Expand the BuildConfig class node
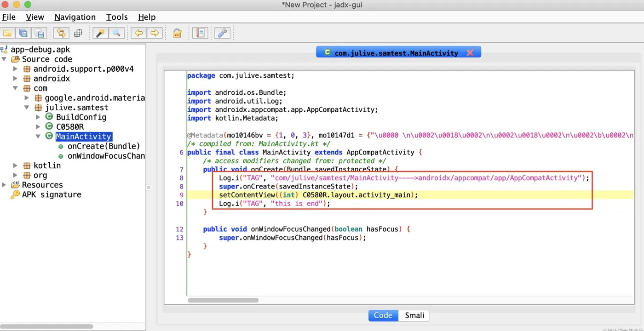Viewport: 644px width, 331px height. pos(38,117)
